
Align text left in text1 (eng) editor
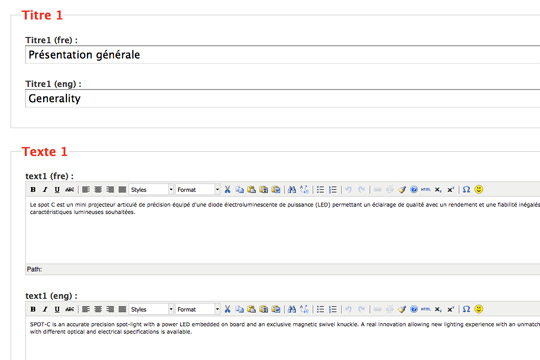click(86, 309)
